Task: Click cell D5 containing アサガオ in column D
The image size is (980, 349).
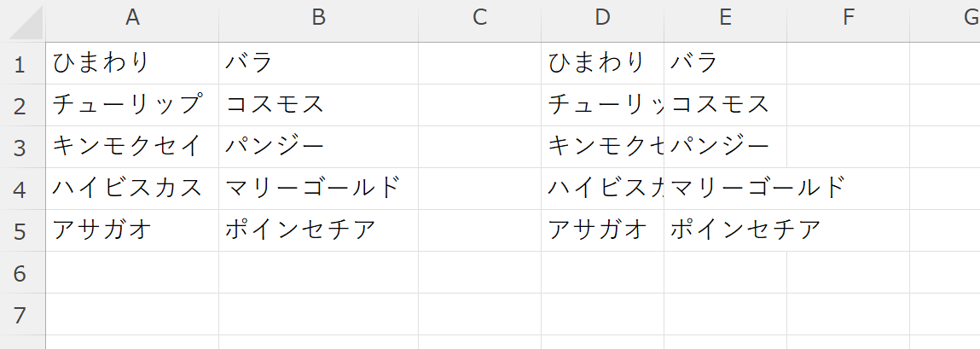Action: 602,230
